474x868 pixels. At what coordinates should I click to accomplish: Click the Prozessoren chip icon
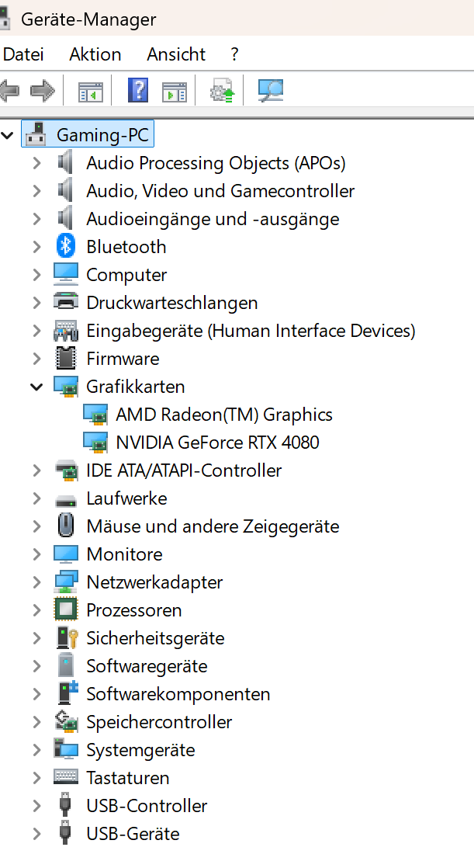[x=66, y=610]
